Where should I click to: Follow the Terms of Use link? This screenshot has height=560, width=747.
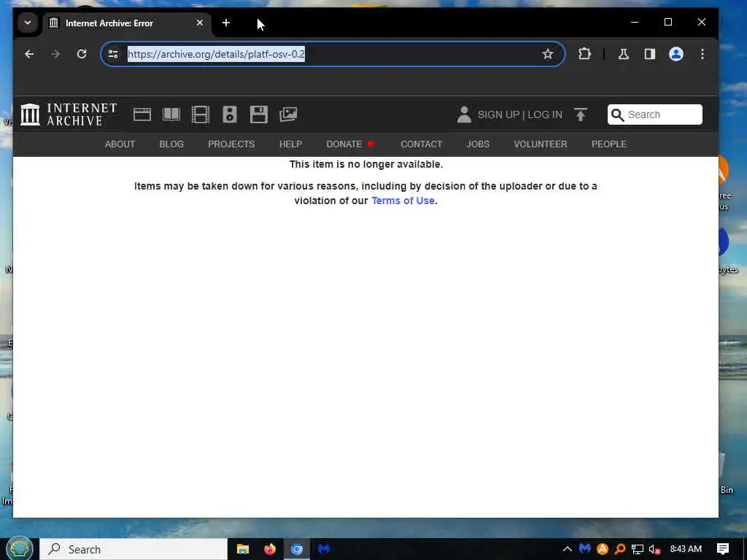point(403,201)
